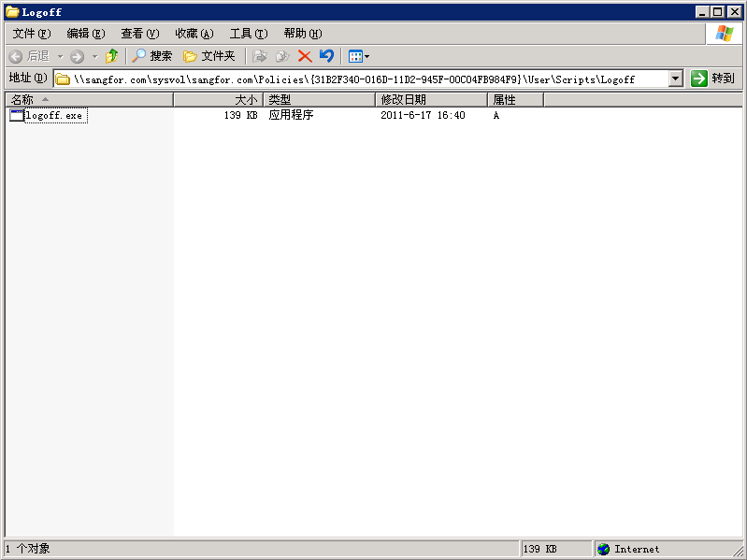Expand the address bar history dropdown
The image size is (747, 560).
pos(676,79)
